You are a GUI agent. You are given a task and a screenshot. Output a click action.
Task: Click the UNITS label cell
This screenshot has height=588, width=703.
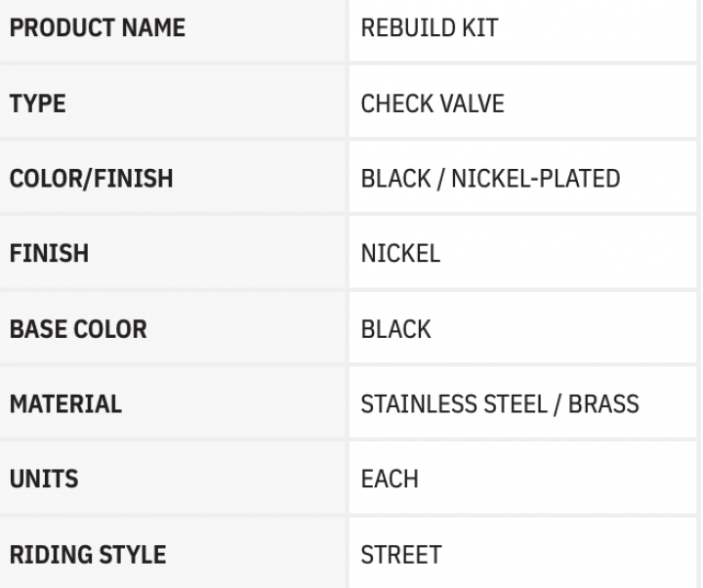43,479
